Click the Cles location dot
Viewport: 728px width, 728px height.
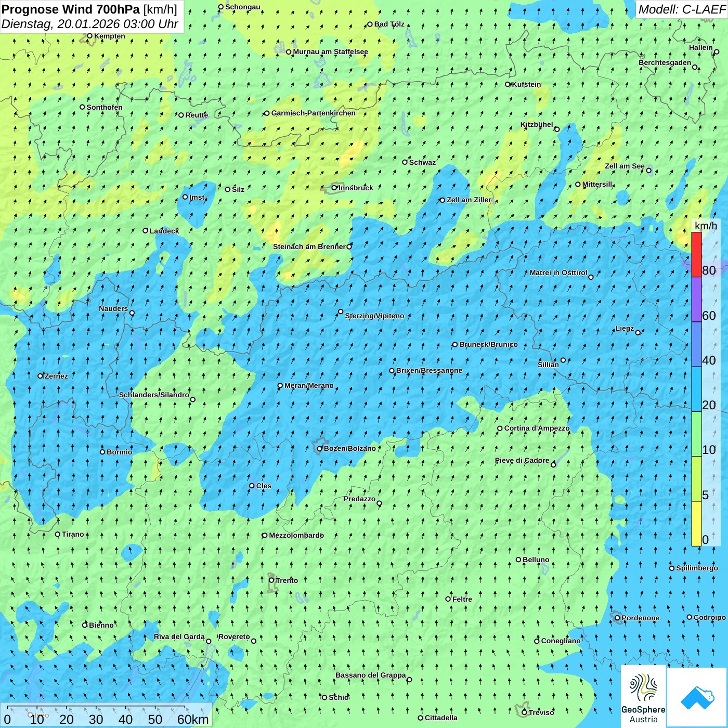[252, 486]
